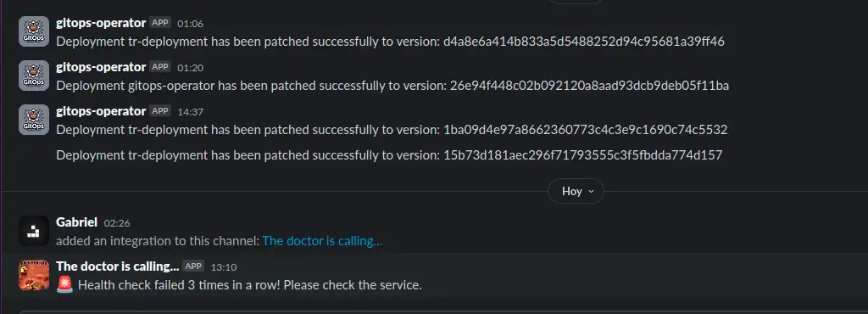Click gitops-operator avatar on 14:37 message
The width and height of the screenshot is (868, 314).
tap(34, 120)
